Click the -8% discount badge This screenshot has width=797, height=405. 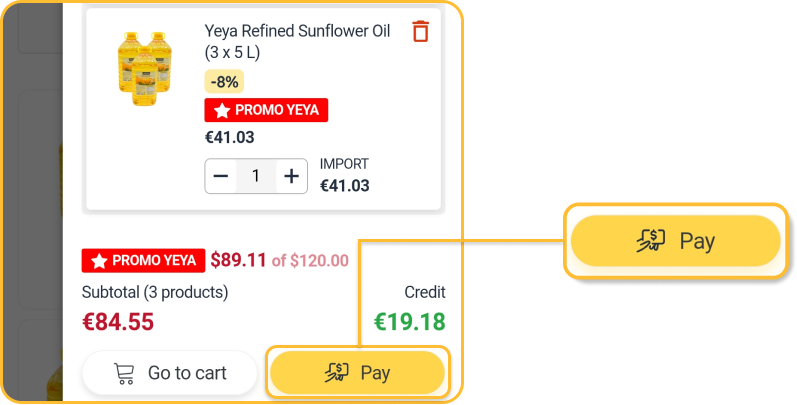[224, 82]
